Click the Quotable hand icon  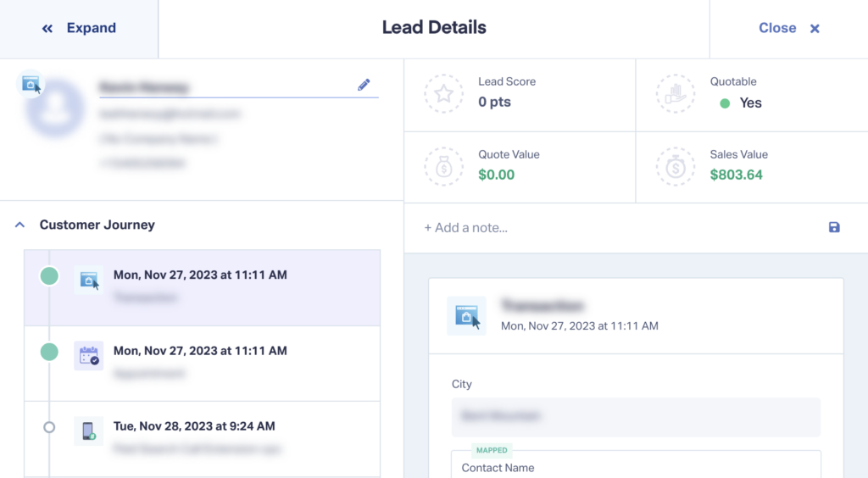pyautogui.click(x=676, y=94)
